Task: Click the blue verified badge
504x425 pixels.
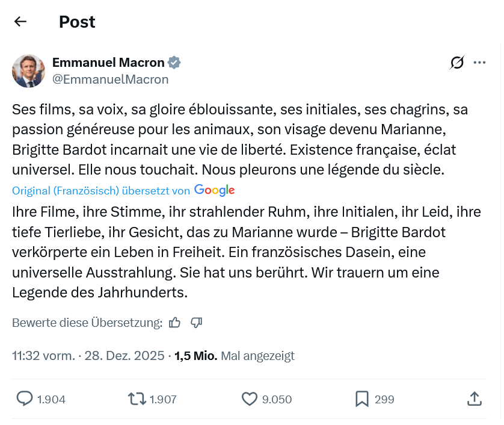Action: click(x=174, y=63)
